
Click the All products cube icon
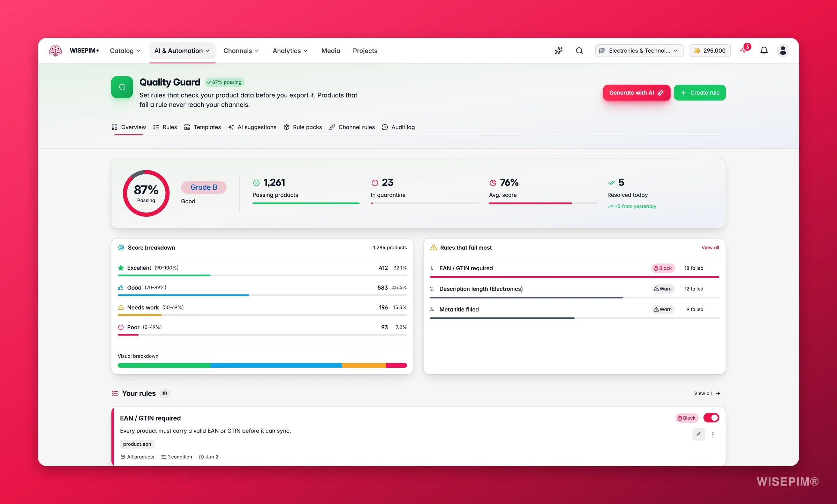pos(123,457)
